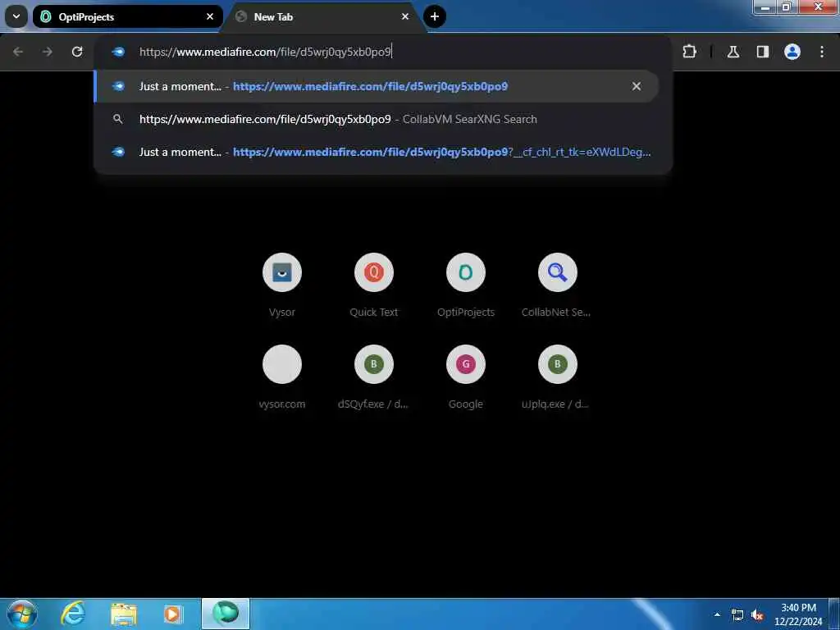This screenshot has width=840, height=630.
Task: Open the Windows Start menu
Action: 22,614
